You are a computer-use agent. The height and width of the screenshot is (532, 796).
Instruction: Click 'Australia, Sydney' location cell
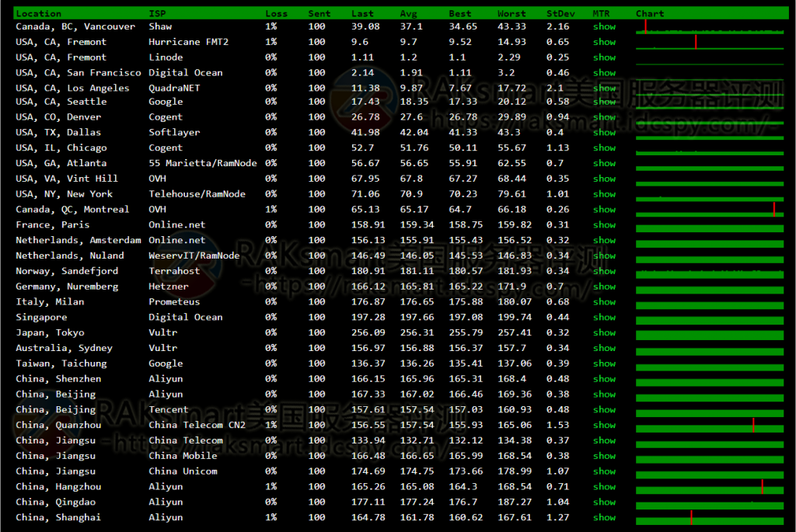pos(64,348)
